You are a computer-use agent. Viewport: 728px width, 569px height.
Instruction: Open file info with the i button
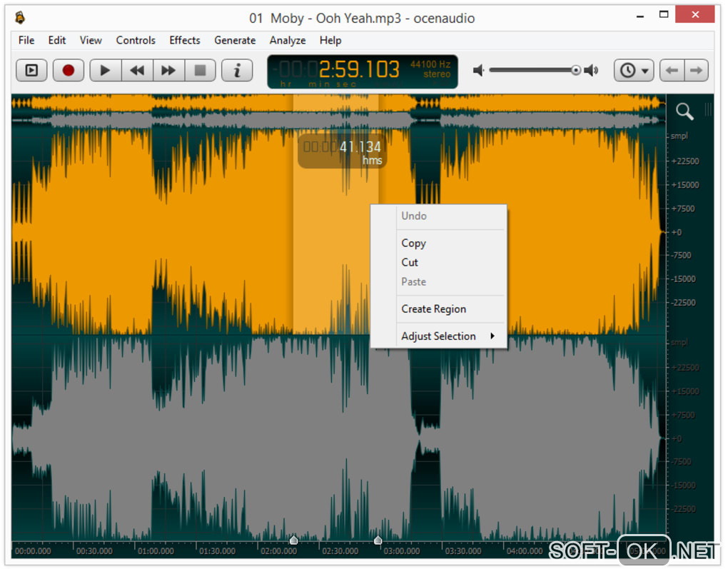point(237,71)
